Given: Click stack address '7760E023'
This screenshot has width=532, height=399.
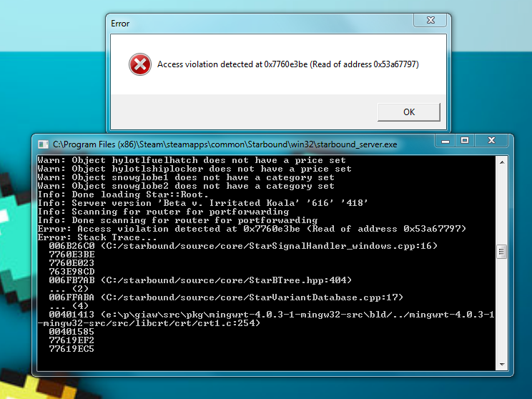Looking at the screenshot, I should (x=72, y=263).
